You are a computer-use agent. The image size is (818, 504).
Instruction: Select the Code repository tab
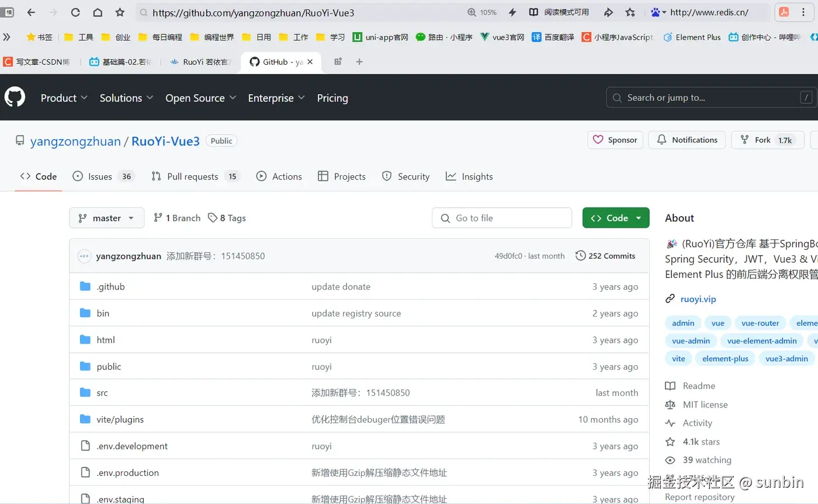39,176
